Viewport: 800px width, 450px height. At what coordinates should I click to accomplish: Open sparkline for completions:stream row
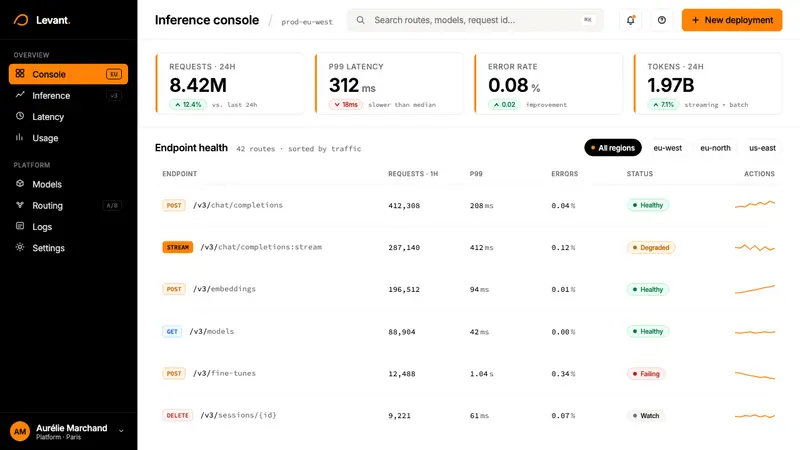coord(755,247)
